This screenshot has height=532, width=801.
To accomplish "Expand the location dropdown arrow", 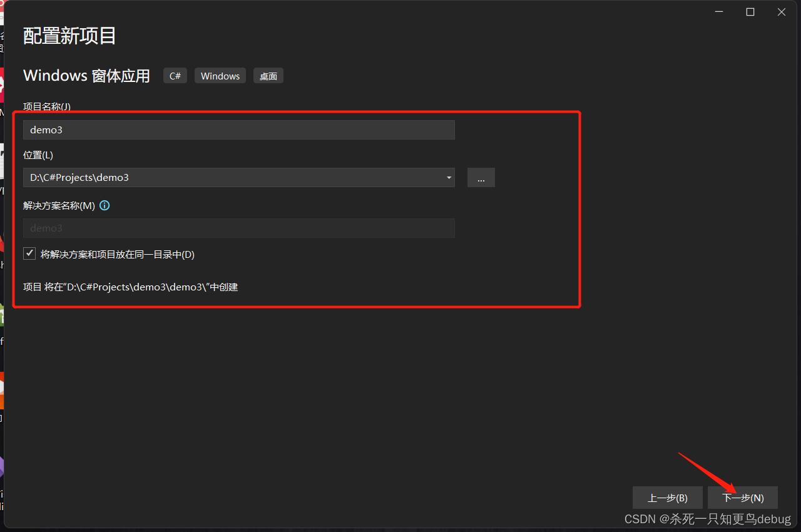I will tap(449, 178).
